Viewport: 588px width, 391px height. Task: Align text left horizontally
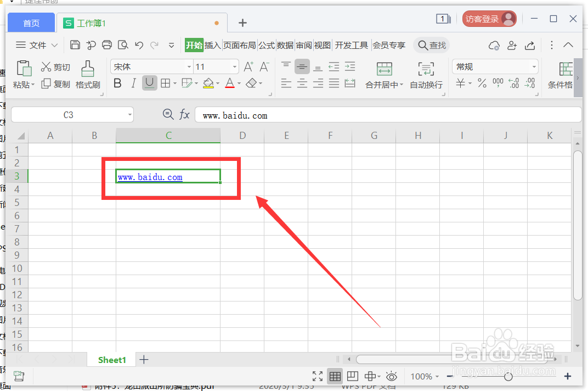tap(286, 83)
